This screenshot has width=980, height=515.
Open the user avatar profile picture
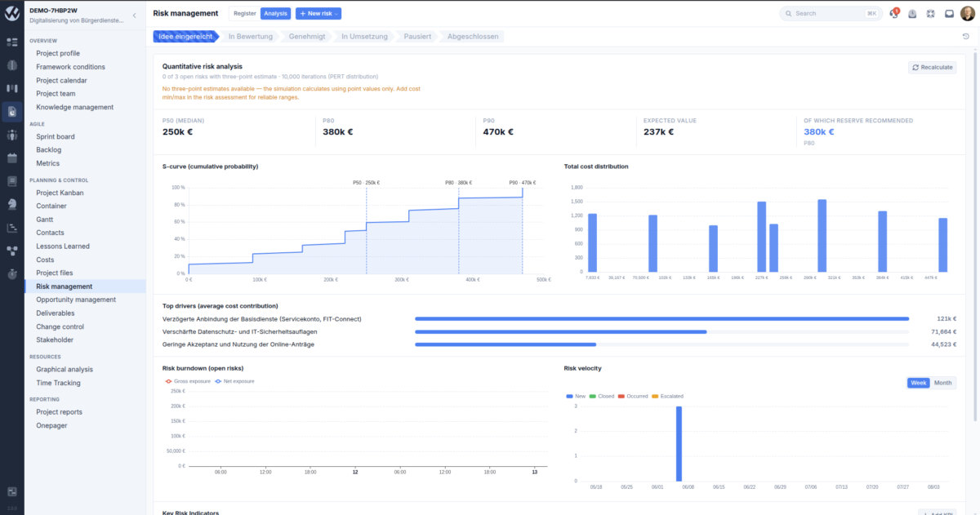tap(968, 13)
